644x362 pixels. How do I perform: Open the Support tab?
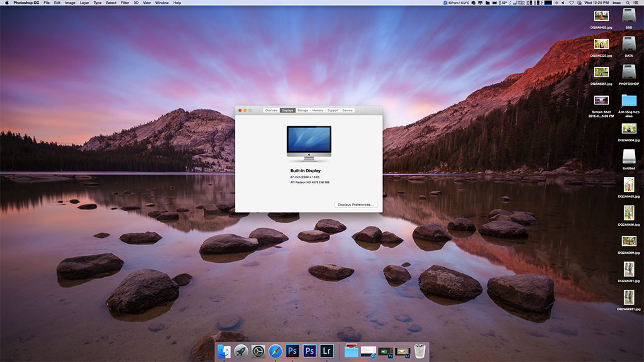tap(333, 111)
